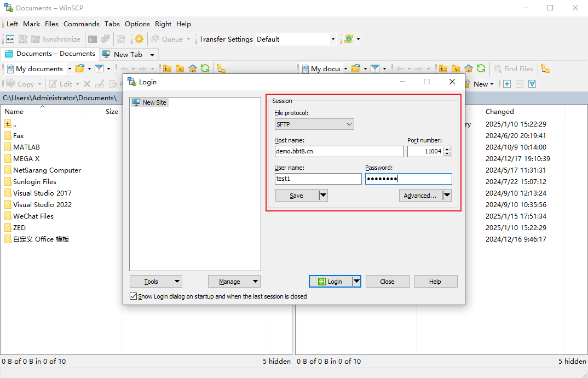Open the Tools dropdown button
This screenshot has width=588, height=378.
(x=156, y=282)
